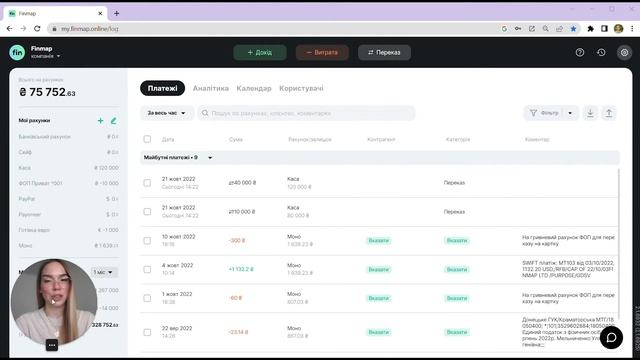Screen dimensions: 640x360
Task: Switch to the Аналітика tab
Action: [211, 88]
